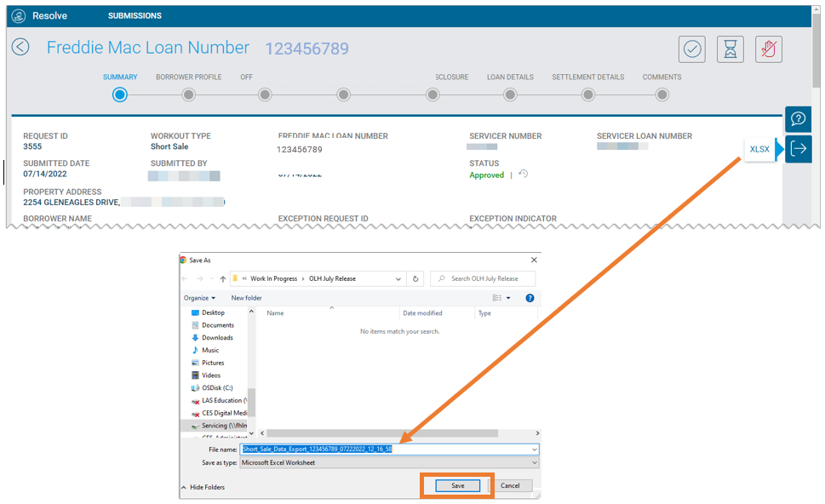Click the blue help icon in Save As
The height and width of the screenshot is (504, 825).
530,298
